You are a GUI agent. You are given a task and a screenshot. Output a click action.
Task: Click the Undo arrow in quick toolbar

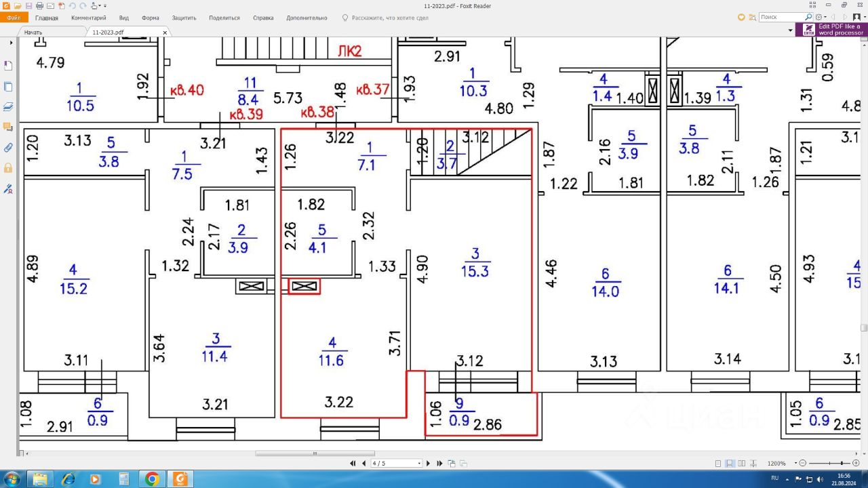coord(71,6)
